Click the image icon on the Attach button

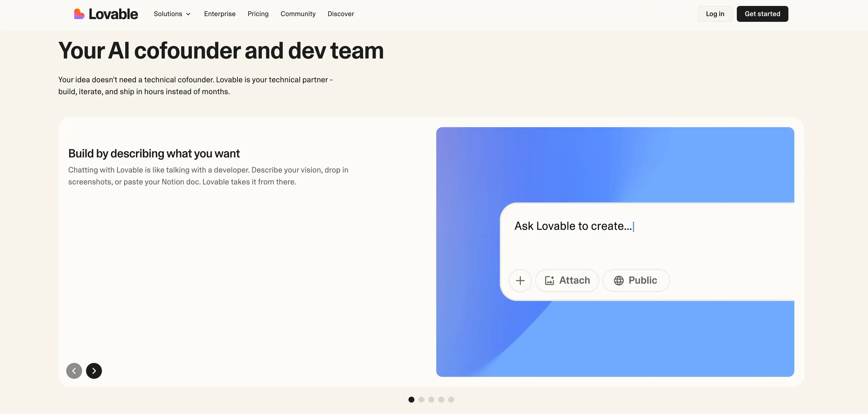pos(550,280)
